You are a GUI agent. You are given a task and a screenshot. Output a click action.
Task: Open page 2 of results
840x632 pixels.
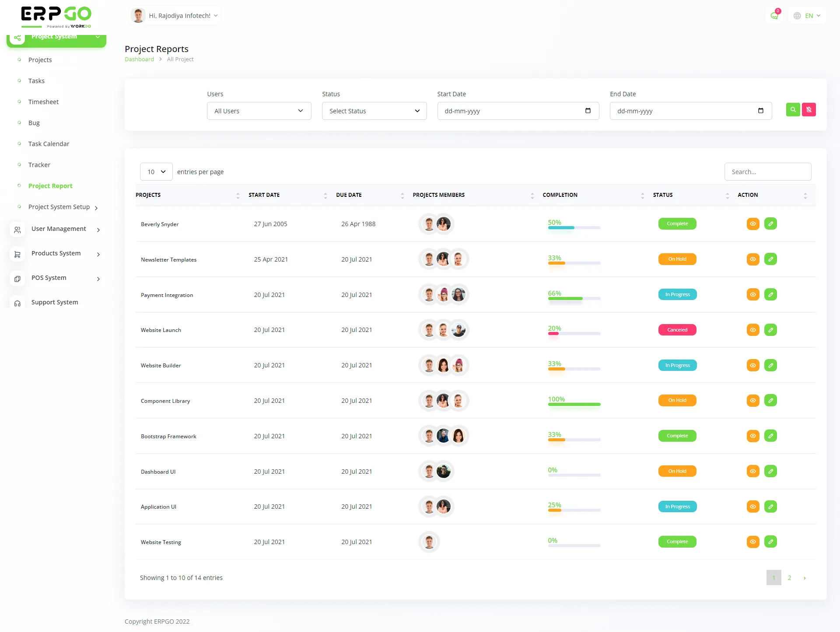coord(789,577)
